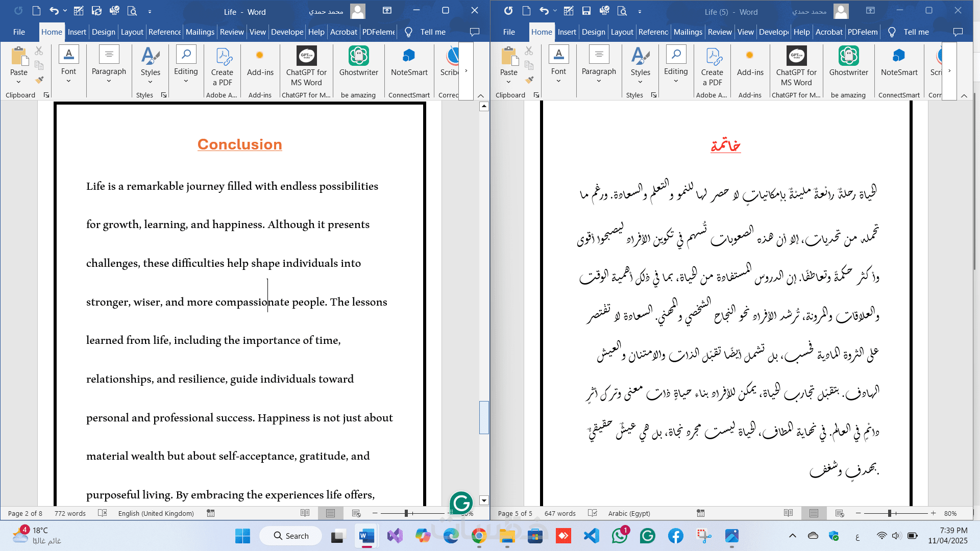The height and width of the screenshot is (551, 980).
Task: Select Print Layout view in right window
Action: (x=814, y=513)
